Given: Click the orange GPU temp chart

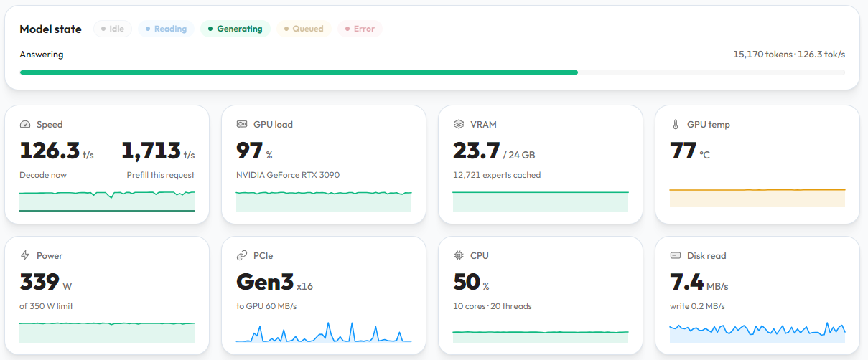Looking at the screenshot, I should pyautogui.click(x=757, y=197).
